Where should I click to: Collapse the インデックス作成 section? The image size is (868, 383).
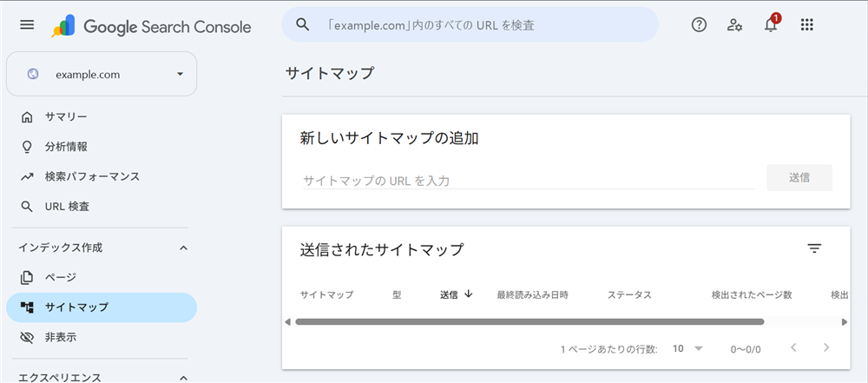point(184,248)
